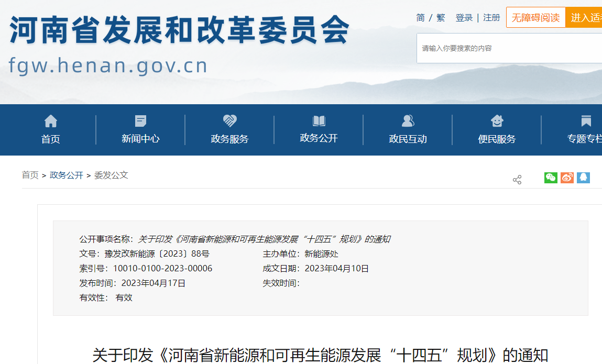The width and height of the screenshot is (602, 364).
Task: Open the 登录 login link
Action: click(464, 18)
